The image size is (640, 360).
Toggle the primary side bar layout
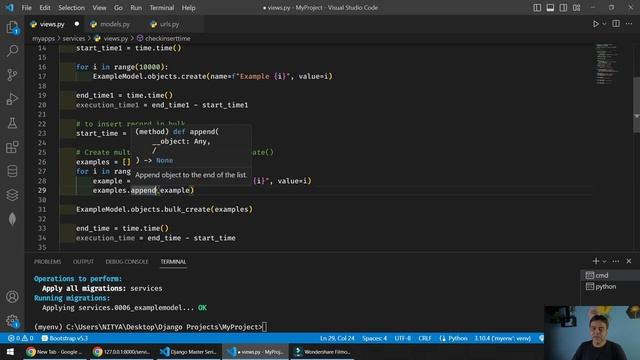coord(537,8)
